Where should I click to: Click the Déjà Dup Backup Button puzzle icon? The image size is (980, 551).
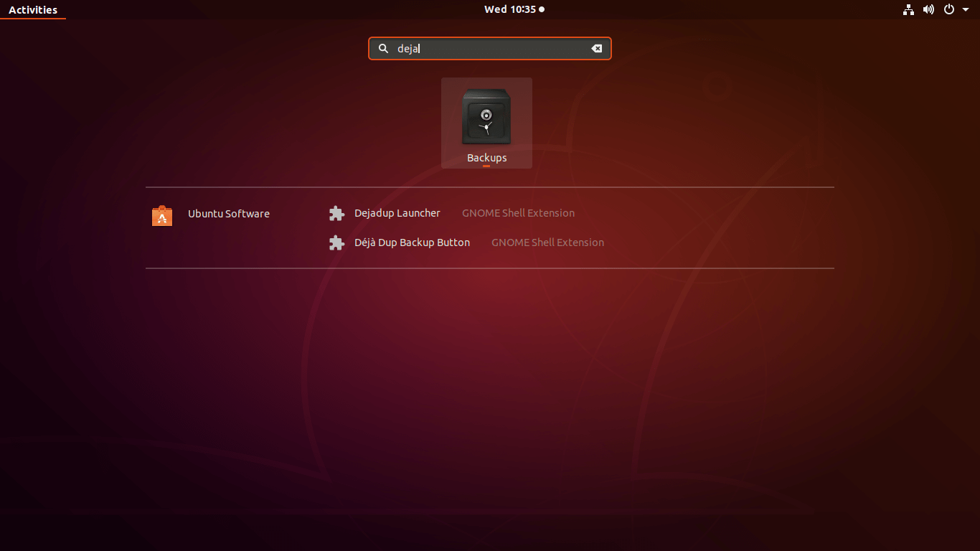pos(336,243)
